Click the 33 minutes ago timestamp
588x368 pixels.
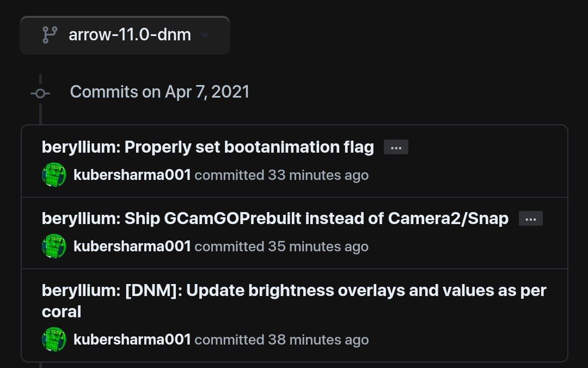(318, 175)
